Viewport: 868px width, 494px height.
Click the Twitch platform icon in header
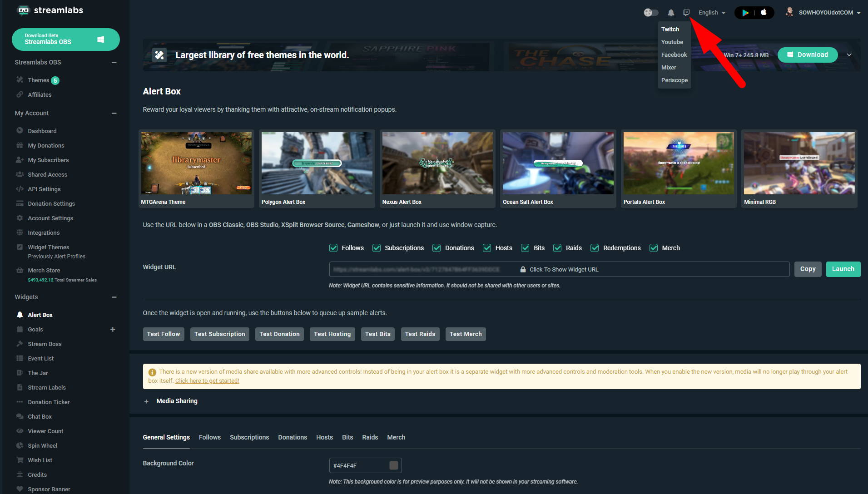pyautogui.click(x=686, y=13)
